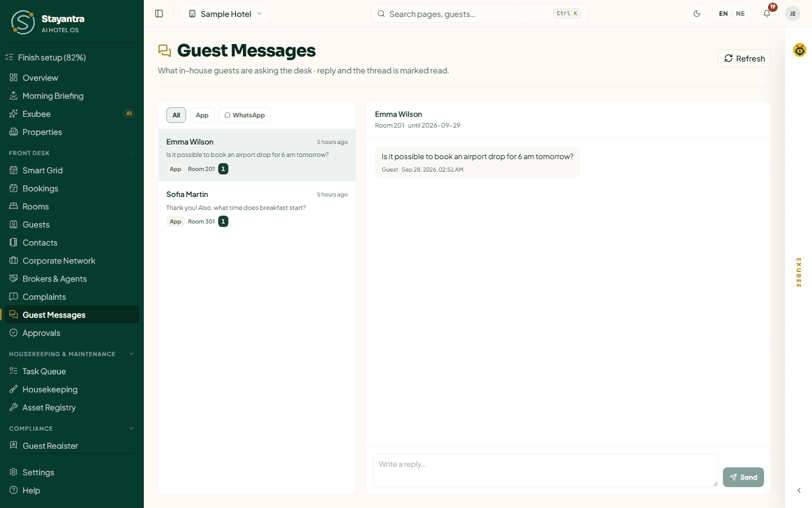Switch language to EN

pos(723,14)
